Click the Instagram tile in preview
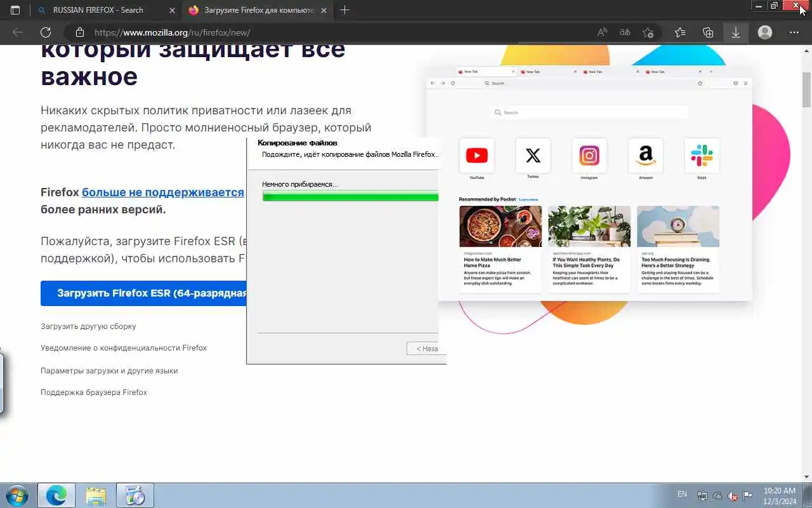The height and width of the screenshot is (508, 812). click(x=589, y=156)
